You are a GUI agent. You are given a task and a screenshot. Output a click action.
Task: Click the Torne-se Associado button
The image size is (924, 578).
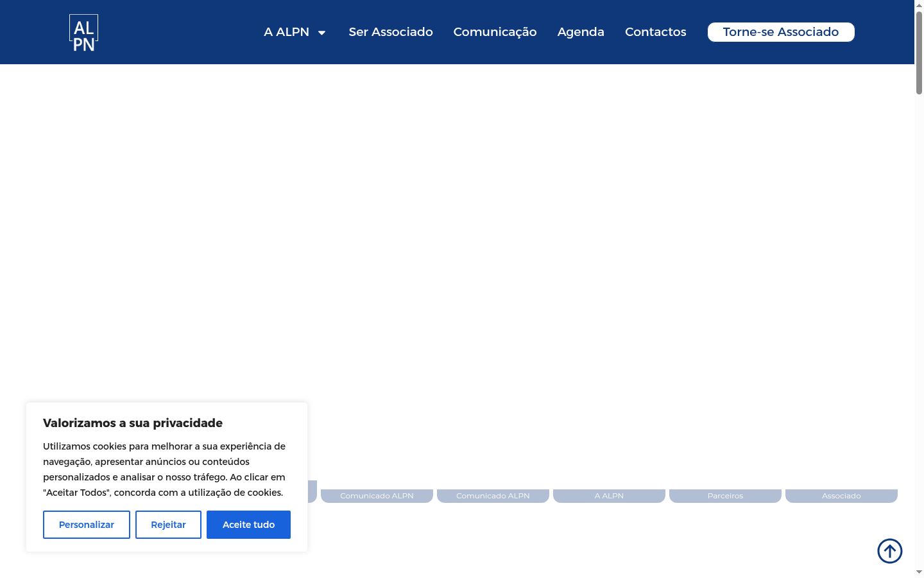tap(781, 32)
